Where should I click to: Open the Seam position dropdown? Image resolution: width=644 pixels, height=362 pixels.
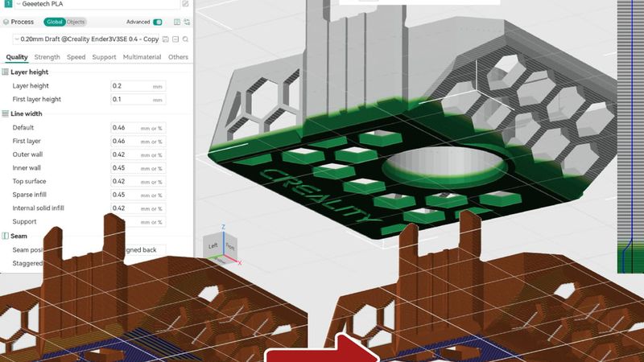145,250
